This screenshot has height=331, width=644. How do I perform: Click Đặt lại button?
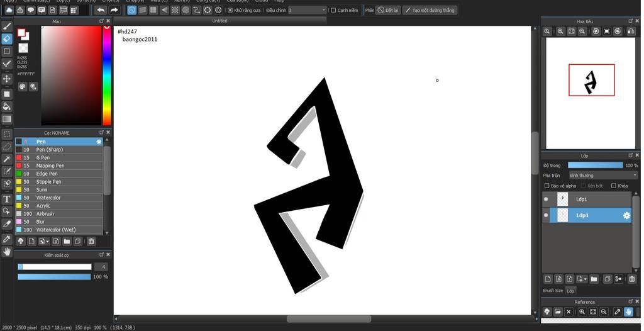[388, 10]
